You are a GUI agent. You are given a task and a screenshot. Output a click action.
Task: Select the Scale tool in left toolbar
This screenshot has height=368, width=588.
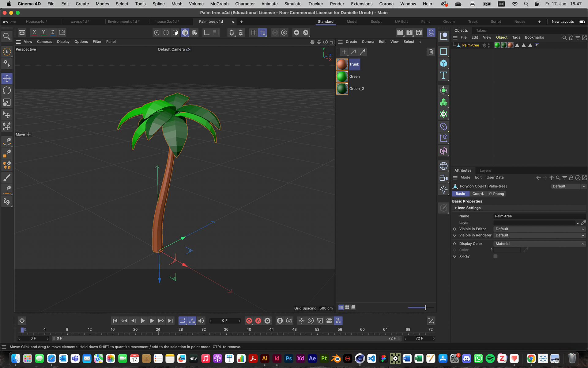point(7,102)
